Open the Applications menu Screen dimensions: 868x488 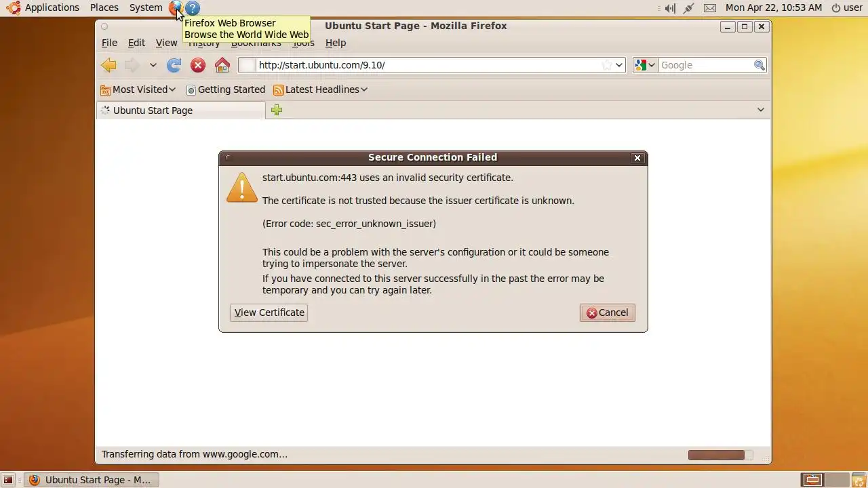[52, 7]
